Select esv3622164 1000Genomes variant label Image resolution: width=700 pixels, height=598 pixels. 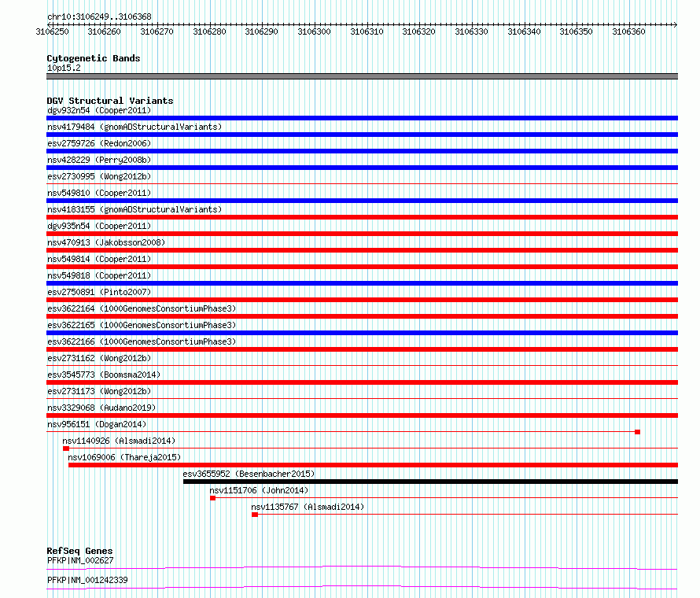pos(142,308)
